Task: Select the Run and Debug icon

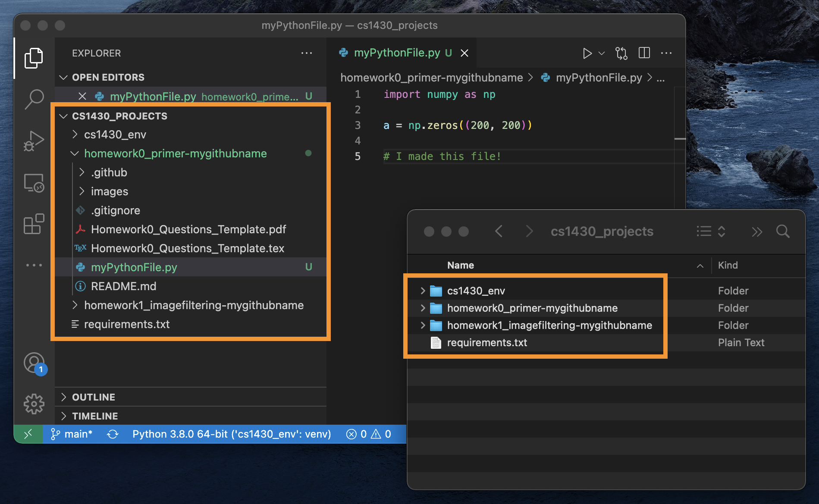Action: point(34,140)
